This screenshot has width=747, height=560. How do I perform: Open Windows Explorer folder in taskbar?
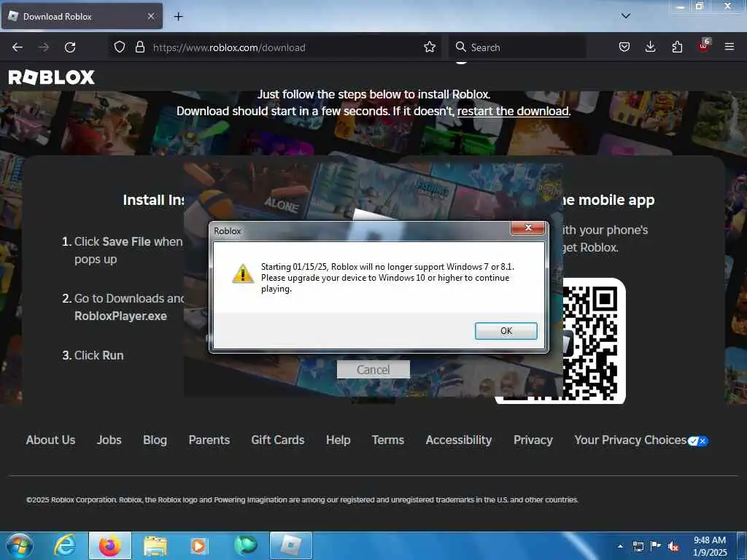click(x=155, y=545)
